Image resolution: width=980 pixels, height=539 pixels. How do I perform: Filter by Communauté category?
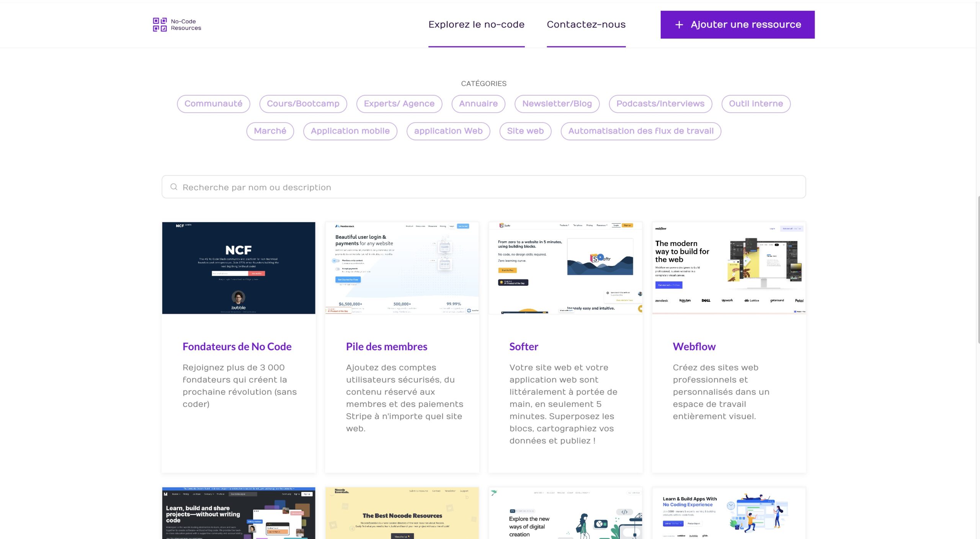(213, 104)
